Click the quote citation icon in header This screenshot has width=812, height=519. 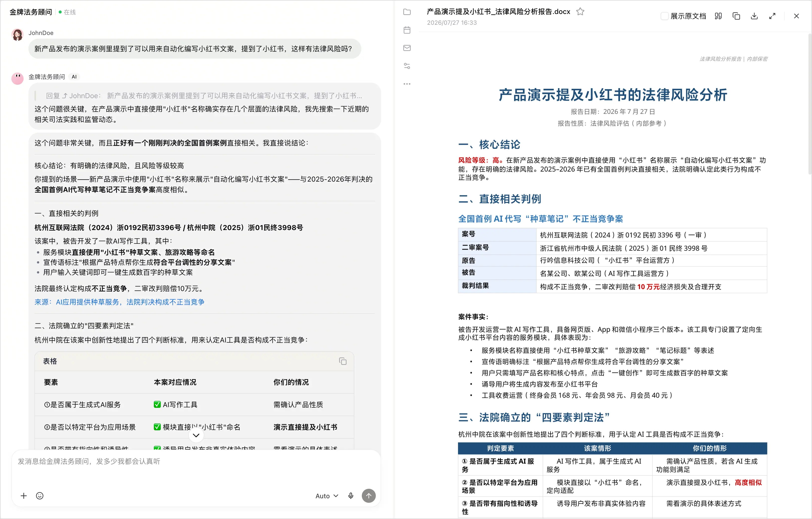coord(718,16)
